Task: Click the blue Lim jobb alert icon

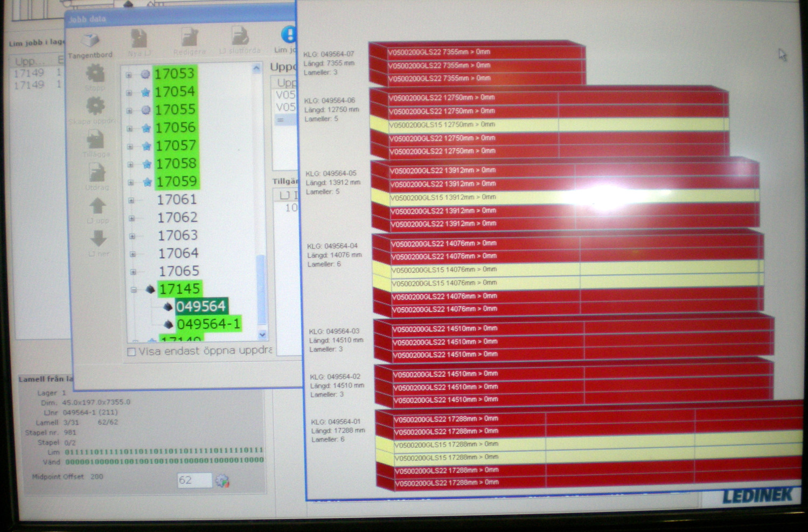Action: click(289, 36)
